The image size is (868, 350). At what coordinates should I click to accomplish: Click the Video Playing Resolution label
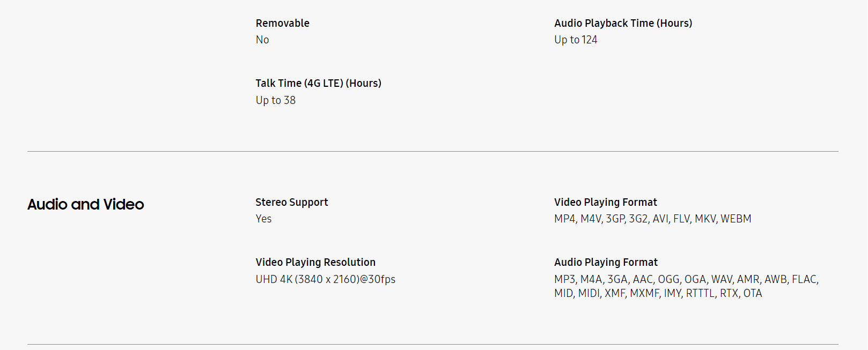pos(315,262)
